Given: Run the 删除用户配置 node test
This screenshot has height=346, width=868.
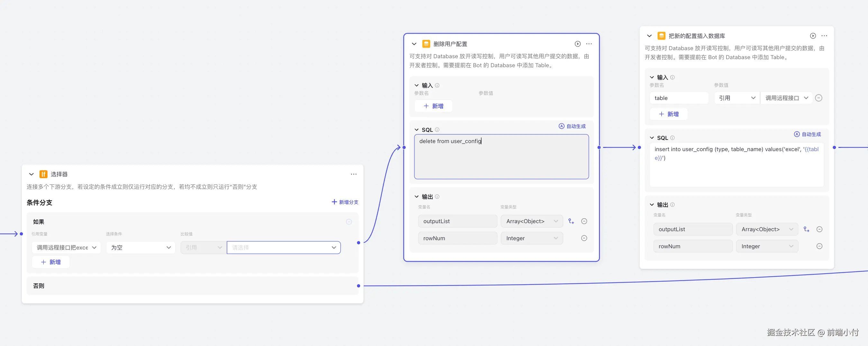Looking at the screenshot, I should [577, 44].
